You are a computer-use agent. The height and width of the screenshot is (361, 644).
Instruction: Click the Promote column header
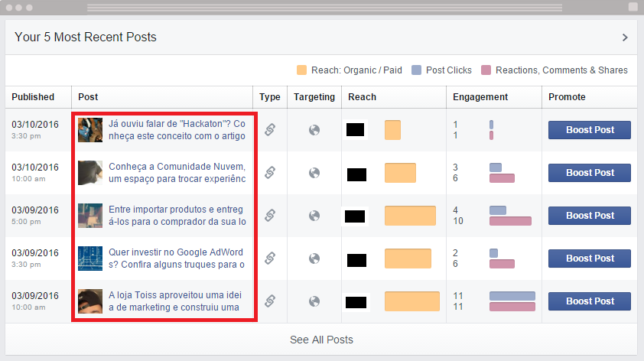click(x=567, y=97)
